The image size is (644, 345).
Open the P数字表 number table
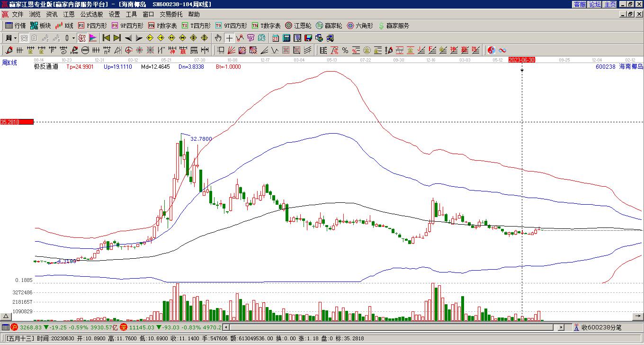162,26
